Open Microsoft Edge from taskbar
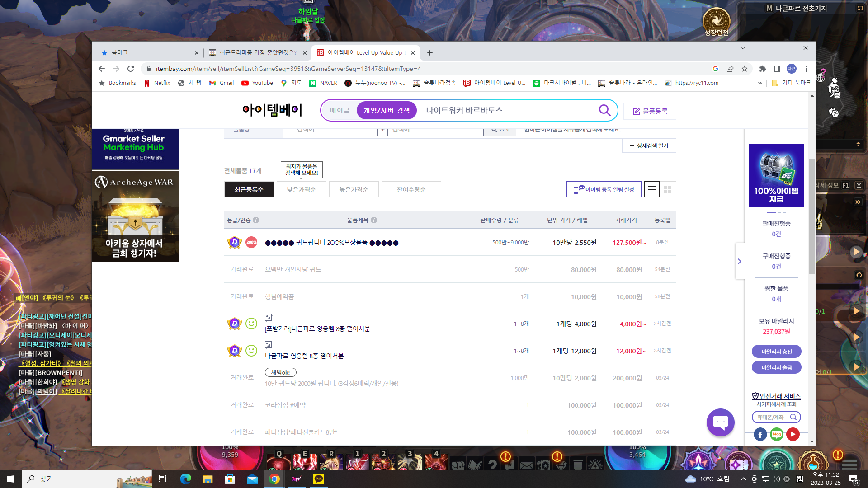 [185, 479]
